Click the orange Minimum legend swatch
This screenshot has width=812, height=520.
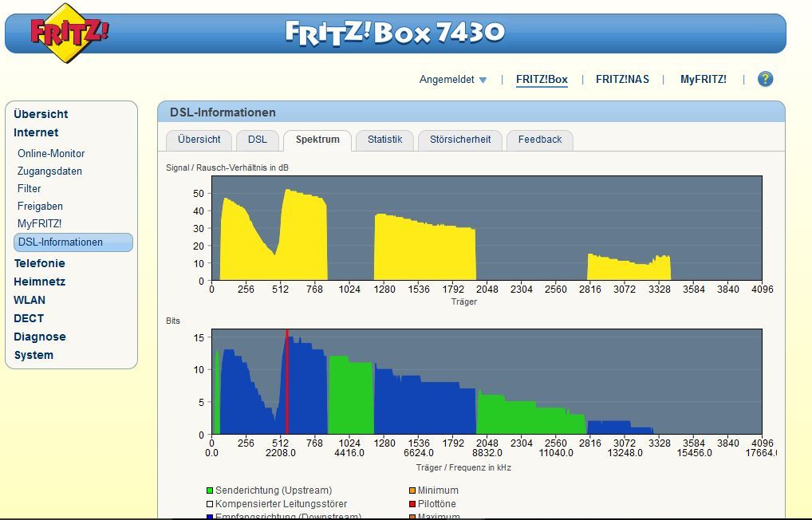(412, 490)
